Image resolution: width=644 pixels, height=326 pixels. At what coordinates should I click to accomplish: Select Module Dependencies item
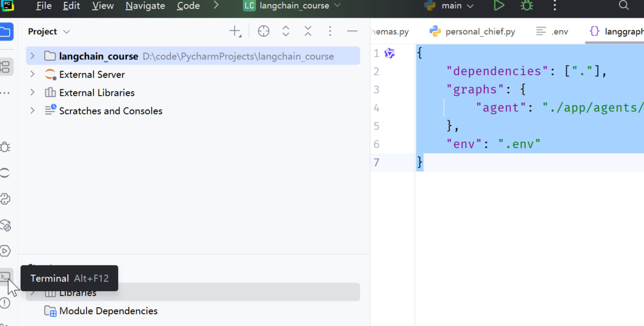click(x=108, y=311)
